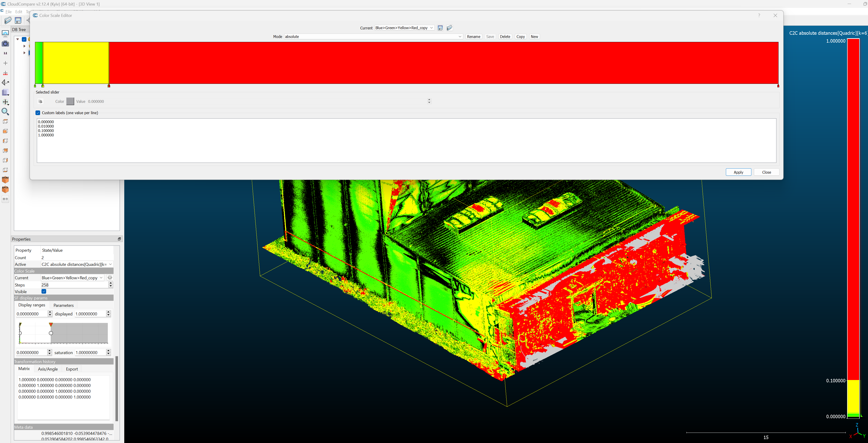Set the BACK view cube icon
This screenshot has height=443, width=868.
(x=5, y=189)
